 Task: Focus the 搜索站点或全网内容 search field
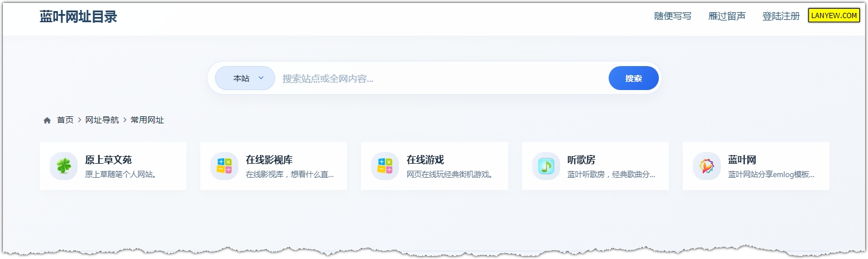tap(441, 78)
